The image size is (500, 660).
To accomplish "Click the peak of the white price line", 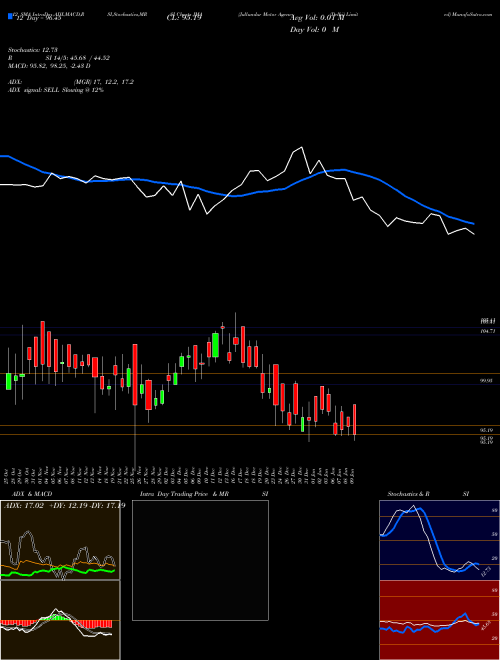I will tap(301, 147).
